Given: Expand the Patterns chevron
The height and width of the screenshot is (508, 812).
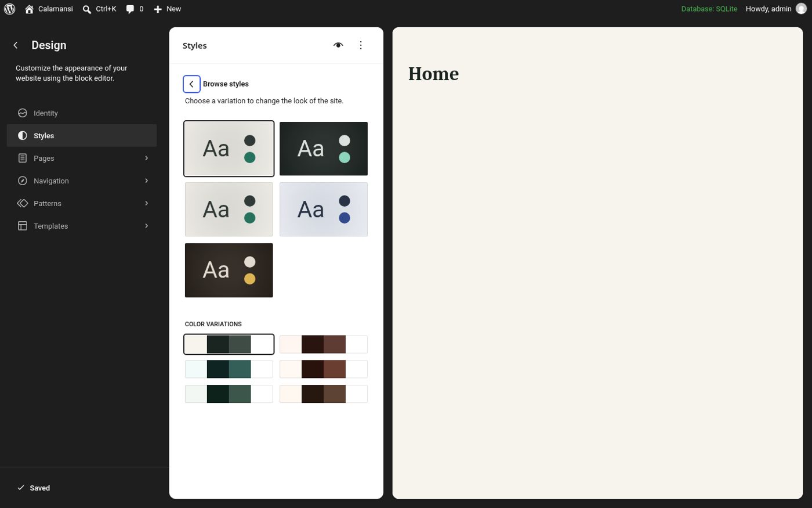Looking at the screenshot, I should click(x=146, y=203).
